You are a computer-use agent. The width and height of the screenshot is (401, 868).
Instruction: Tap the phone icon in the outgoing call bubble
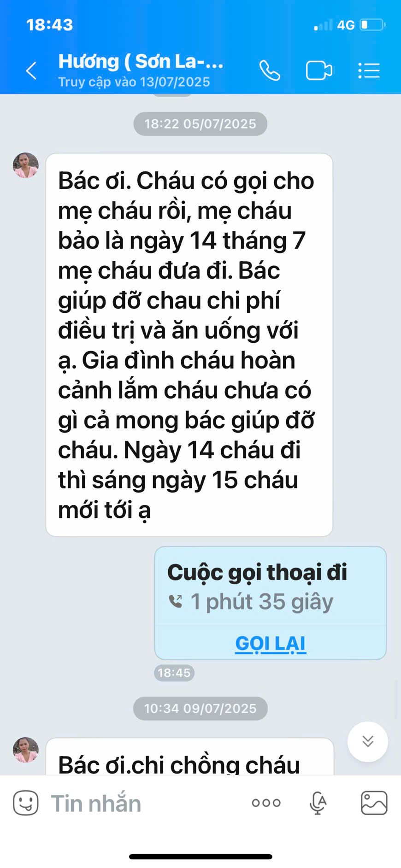(176, 602)
